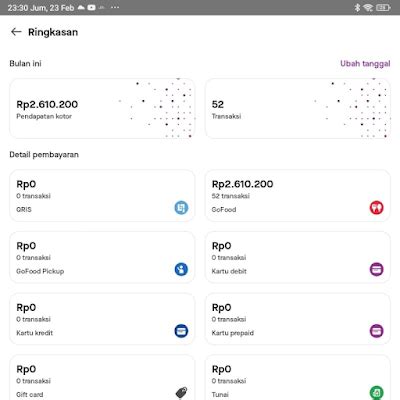Tap the back arrow next to Ringkasan

click(16, 32)
